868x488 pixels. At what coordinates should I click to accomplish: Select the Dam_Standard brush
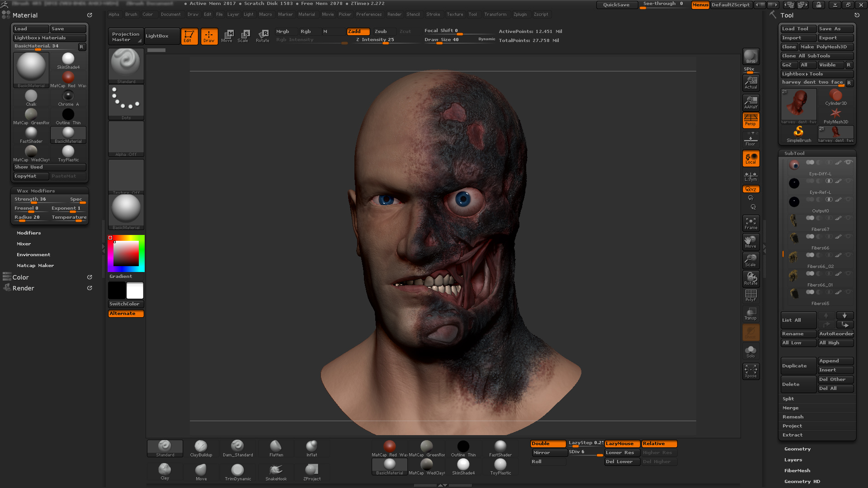click(238, 449)
